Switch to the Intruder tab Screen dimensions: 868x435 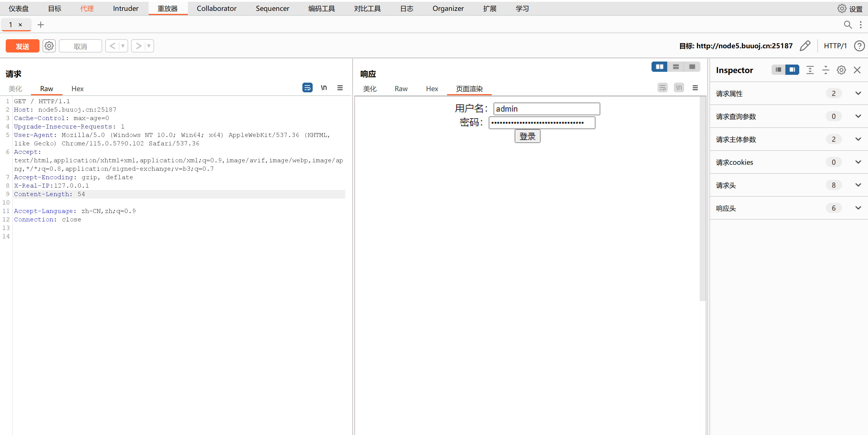(x=125, y=8)
